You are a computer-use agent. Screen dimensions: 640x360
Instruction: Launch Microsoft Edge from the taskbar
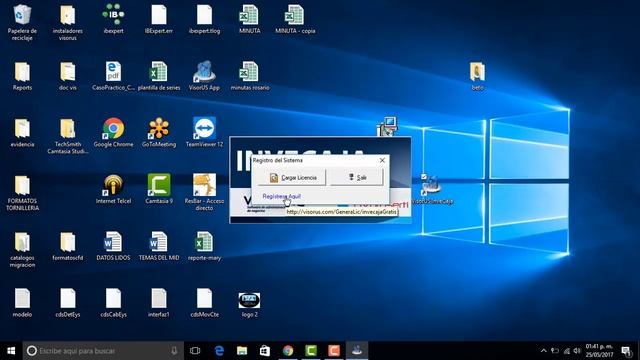coord(219,351)
